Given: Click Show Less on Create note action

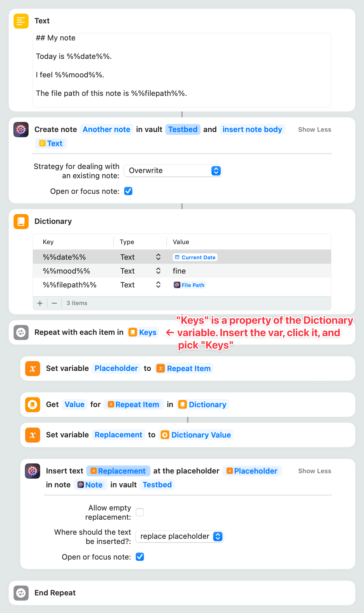Looking at the screenshot, I should pyautogui.click(x=315, y=130).
